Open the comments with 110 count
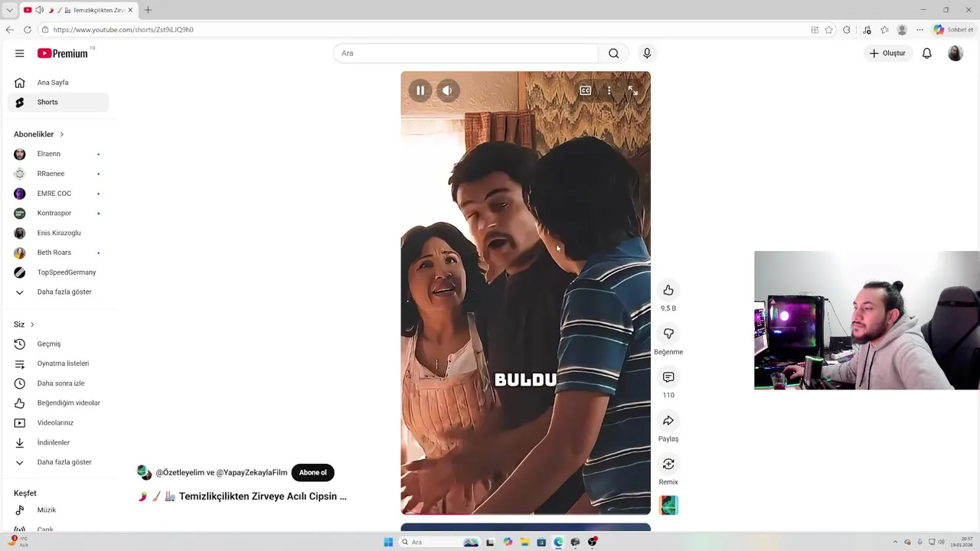 click(668, 377)
